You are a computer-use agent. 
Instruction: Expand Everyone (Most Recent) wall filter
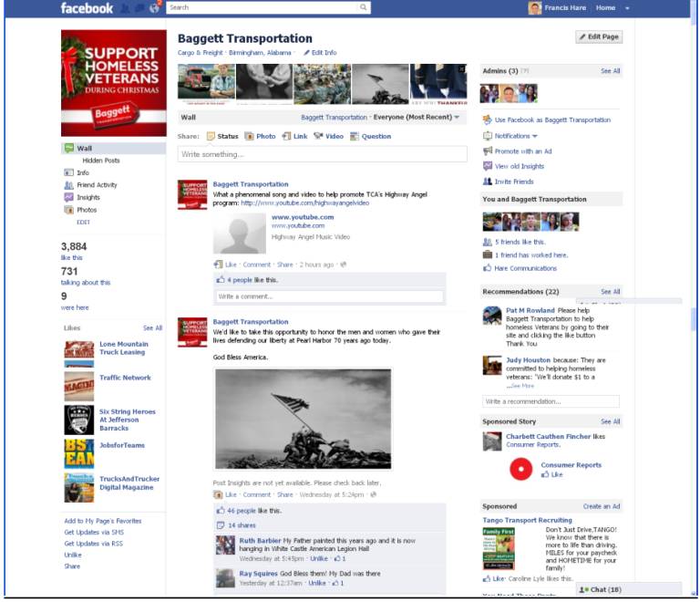(x=416, y=117)
